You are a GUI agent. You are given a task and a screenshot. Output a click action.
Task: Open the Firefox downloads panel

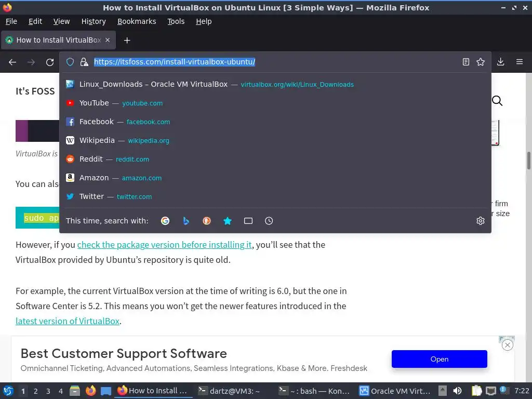[500, 62]
